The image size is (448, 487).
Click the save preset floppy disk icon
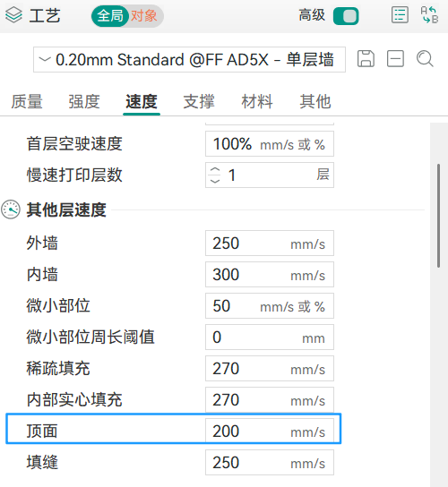pyautogui.click(x=366, y=59)
